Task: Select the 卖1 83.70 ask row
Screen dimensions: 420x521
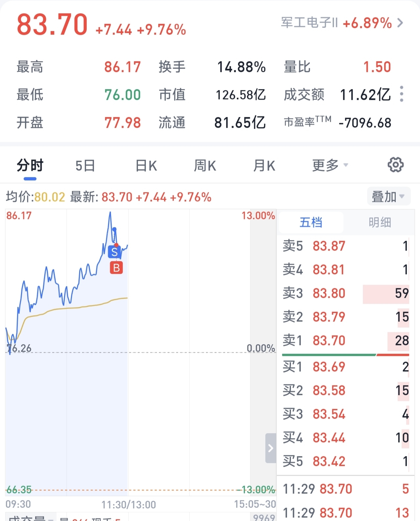Action: click(346, 340)
